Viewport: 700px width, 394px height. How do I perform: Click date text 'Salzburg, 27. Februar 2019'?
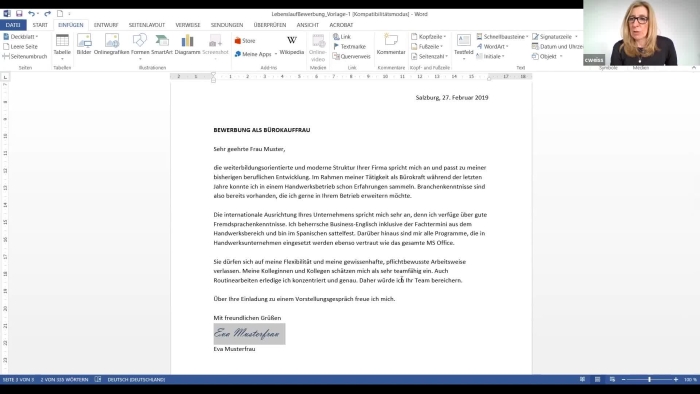pos(452,97)
